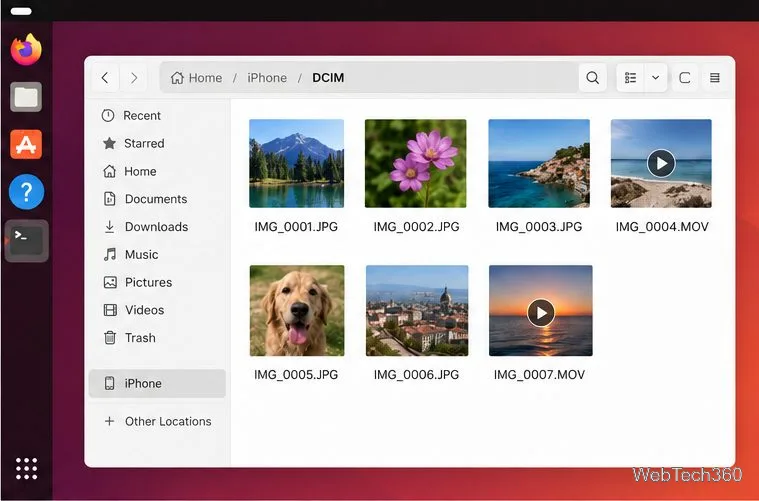Click the plus icon beside Other Locations
759x501 pixels.
109,421
